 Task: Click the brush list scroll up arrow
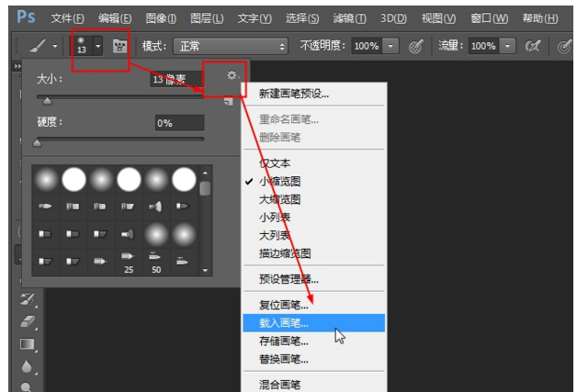(x=205, y=173)
